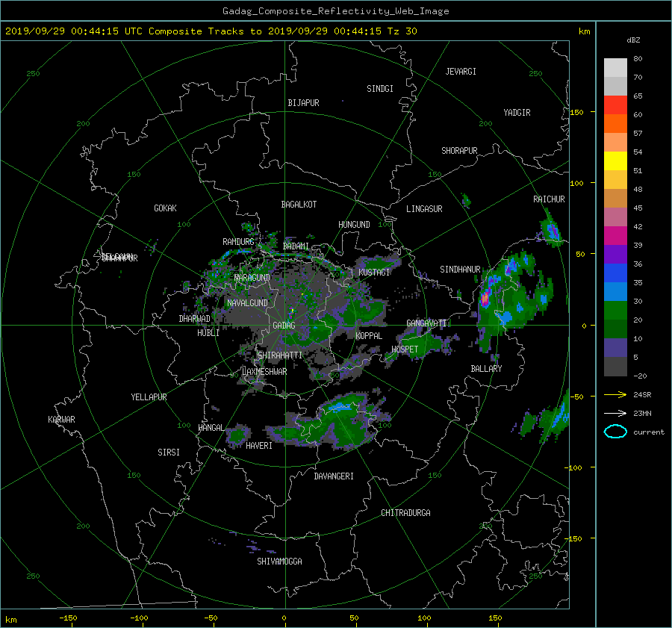672x628 pixels.
Task: Click the RAICHUR city label
Action: (x=549, y=199)
